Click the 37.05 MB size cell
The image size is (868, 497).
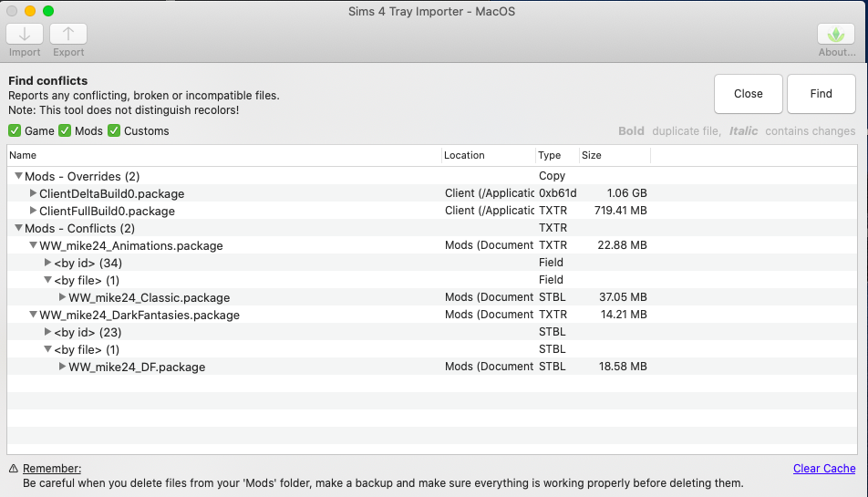click(x=623, y=297)
